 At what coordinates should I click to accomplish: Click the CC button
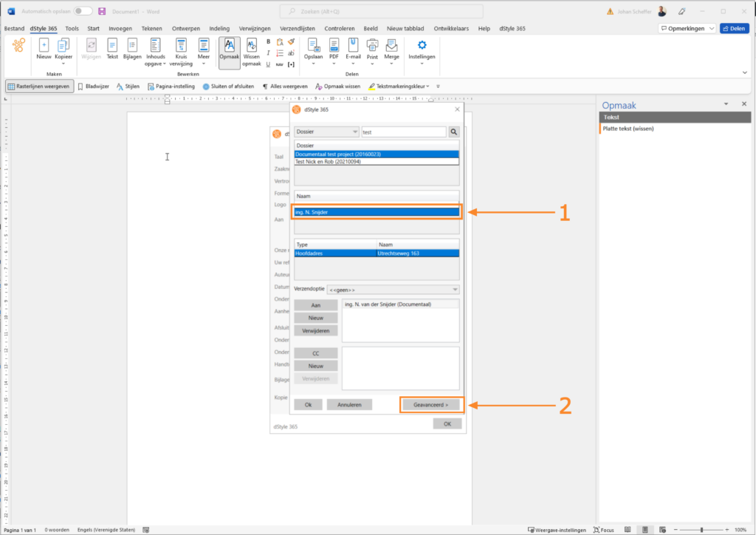point(316,354)
